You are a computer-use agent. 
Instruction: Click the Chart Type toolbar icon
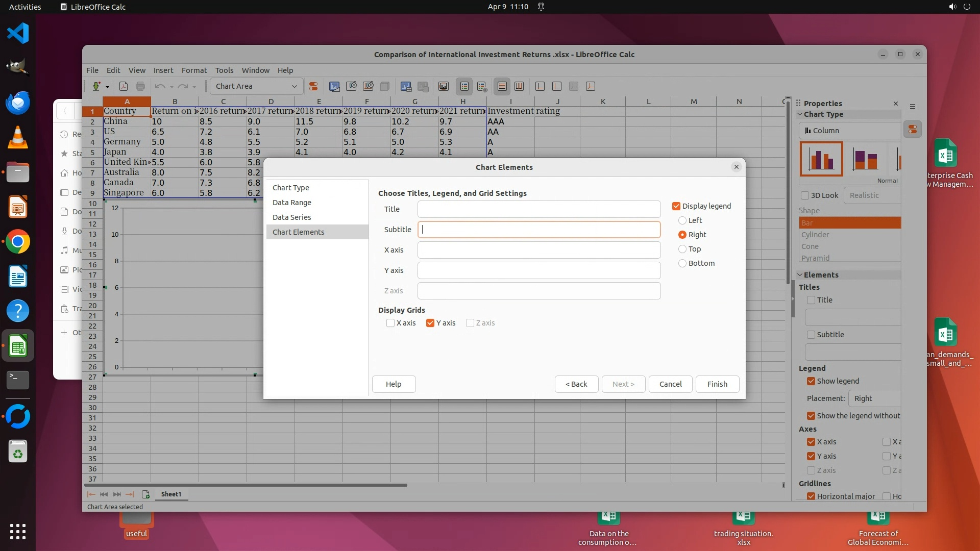(x=334, y=86)
